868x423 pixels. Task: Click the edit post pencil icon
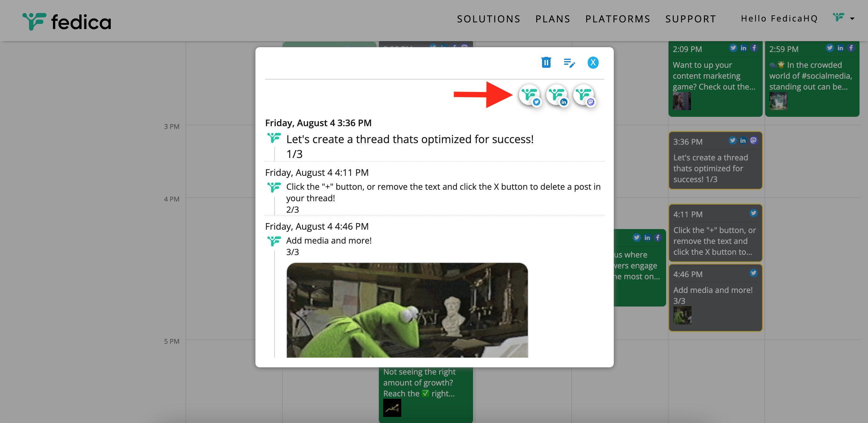pos(569,63)
